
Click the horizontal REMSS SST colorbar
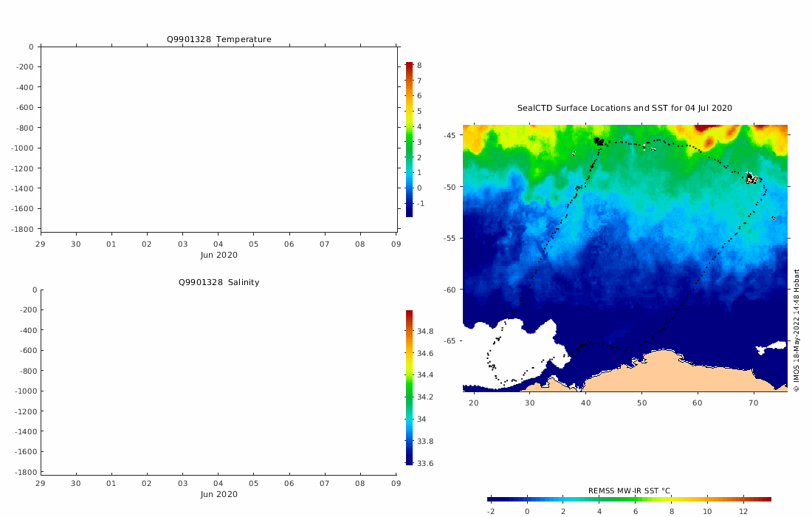coord(629,499)
